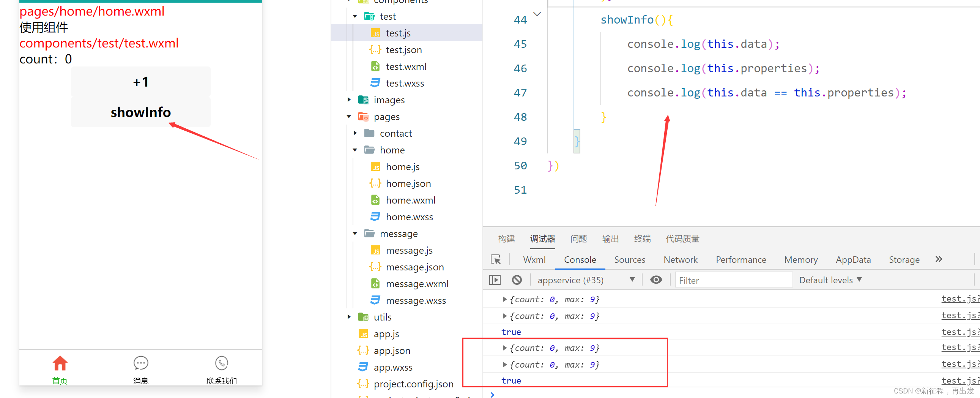Open app.json in file tree
Screen dimensions: 980x398
click(391, 351)
